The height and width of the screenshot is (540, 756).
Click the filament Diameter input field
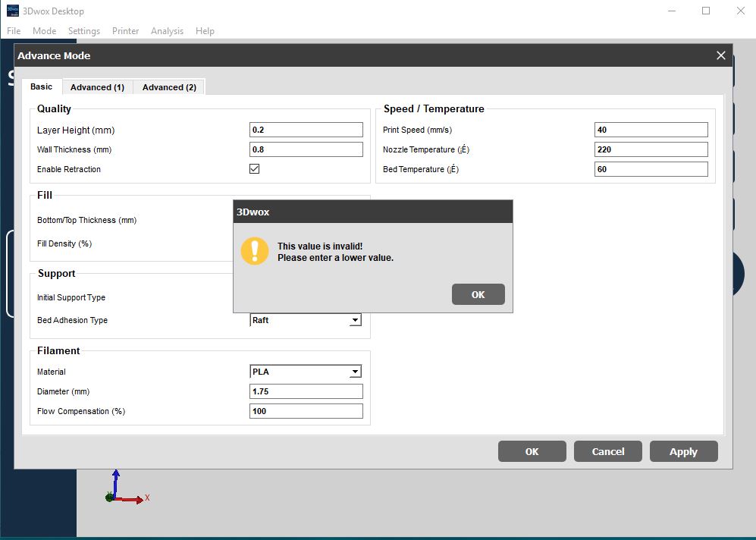tap(306, 391)
